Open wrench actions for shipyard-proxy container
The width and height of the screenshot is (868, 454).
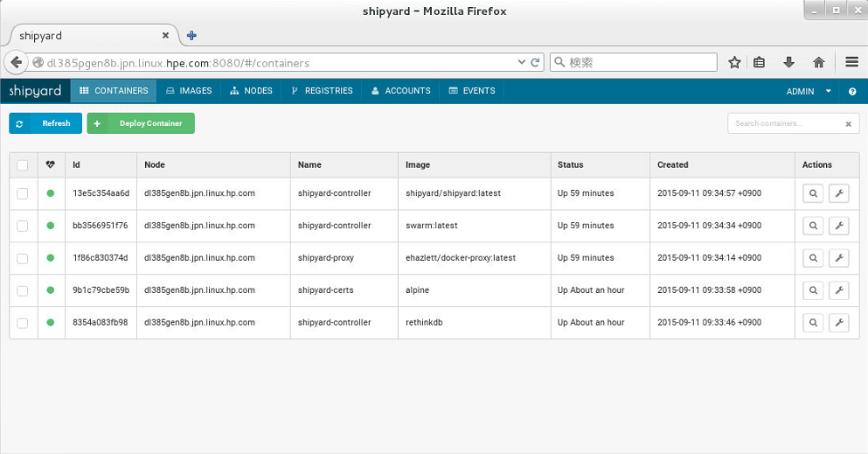838,258
